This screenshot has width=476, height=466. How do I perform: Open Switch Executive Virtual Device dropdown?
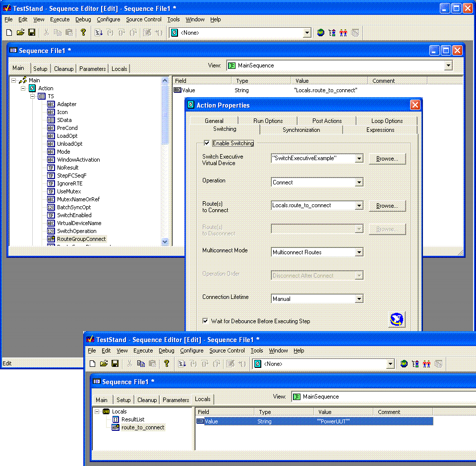[x=359, y=159]
